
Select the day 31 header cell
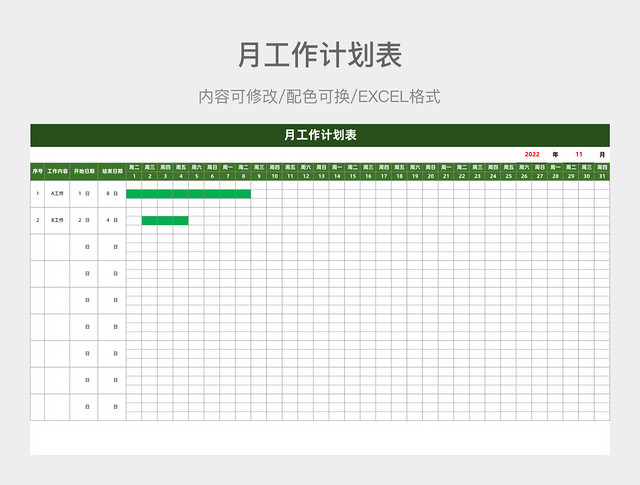(602, 176)
